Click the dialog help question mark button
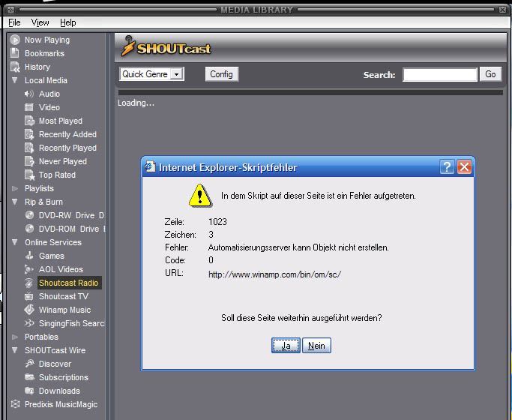This screenshot has height=420, width=512. pyautogui.click(x=447, y=167)
